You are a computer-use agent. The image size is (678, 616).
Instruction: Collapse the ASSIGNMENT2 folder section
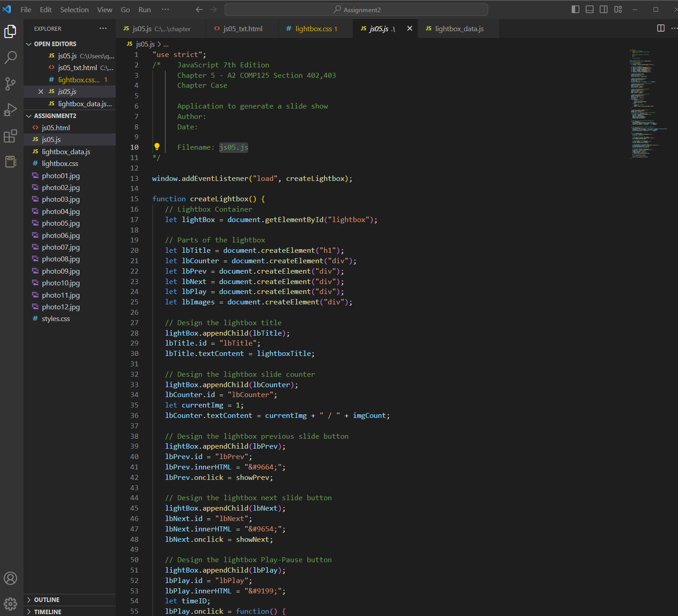(70, 116)
